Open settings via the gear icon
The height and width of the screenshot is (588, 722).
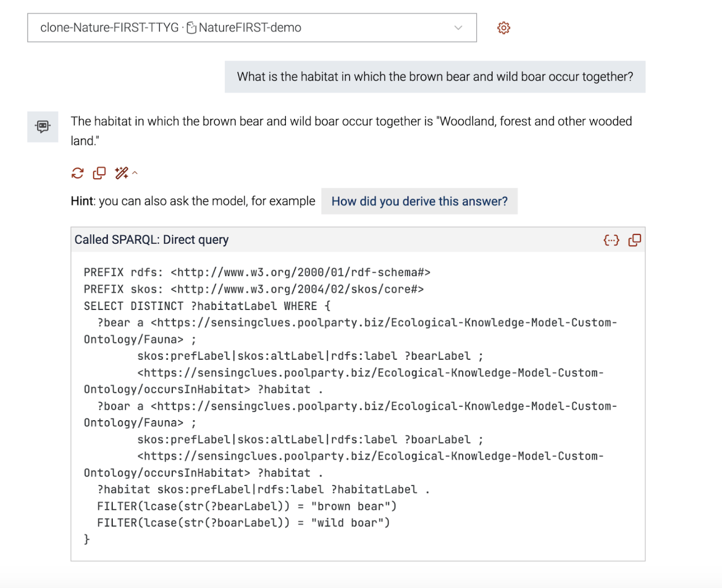point(504,28)
